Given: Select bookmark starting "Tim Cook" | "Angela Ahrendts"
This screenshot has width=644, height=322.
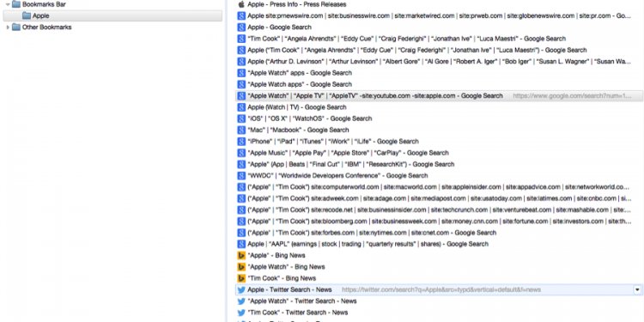Looking at the screenshot, I should point(407,39).
